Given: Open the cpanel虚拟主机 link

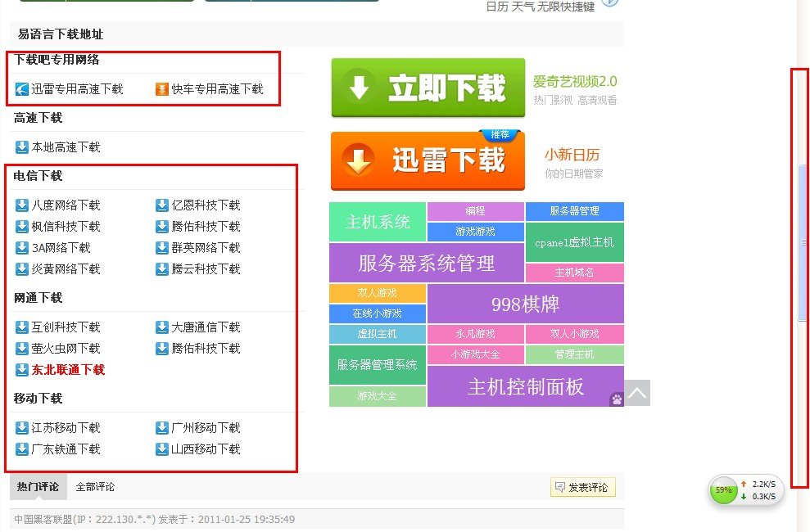Looking at the screenshot, I should [x=574, y=242].
